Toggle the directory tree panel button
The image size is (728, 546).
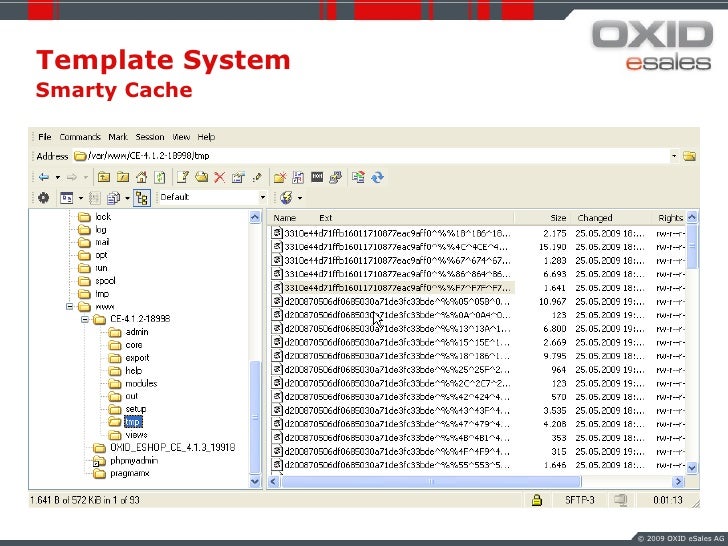tap(141, 197)
